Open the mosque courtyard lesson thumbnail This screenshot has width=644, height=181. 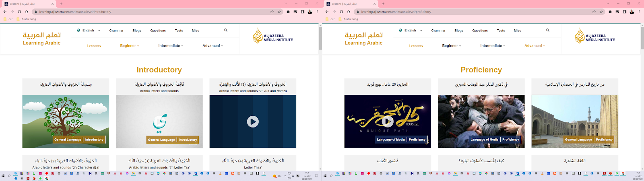575,121
